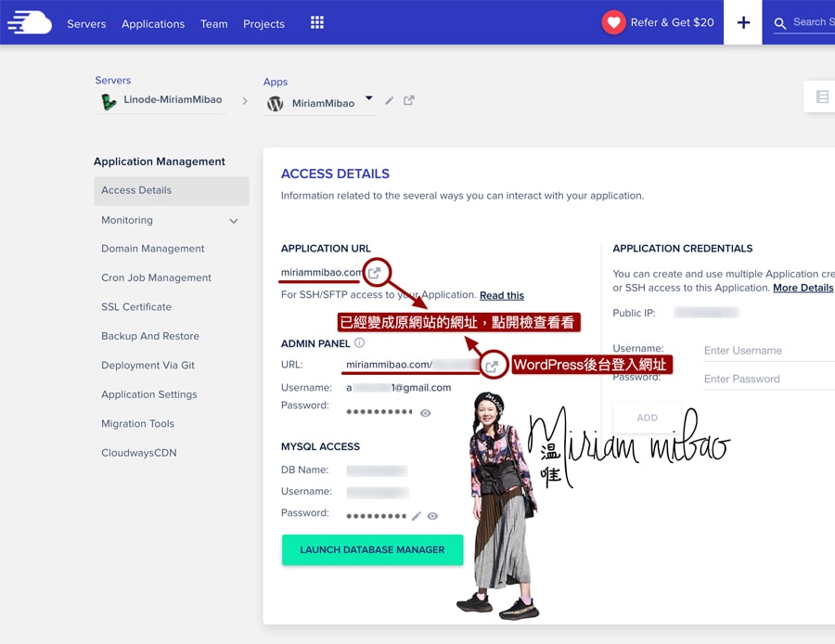
Task: Open the Projects menu
Action: click(263, 24)
